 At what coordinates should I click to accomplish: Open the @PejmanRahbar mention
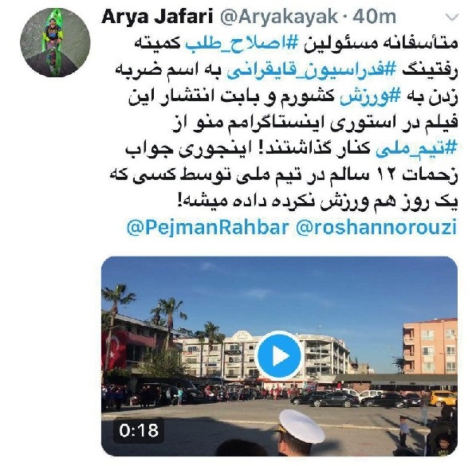click(x=207, y=227)
